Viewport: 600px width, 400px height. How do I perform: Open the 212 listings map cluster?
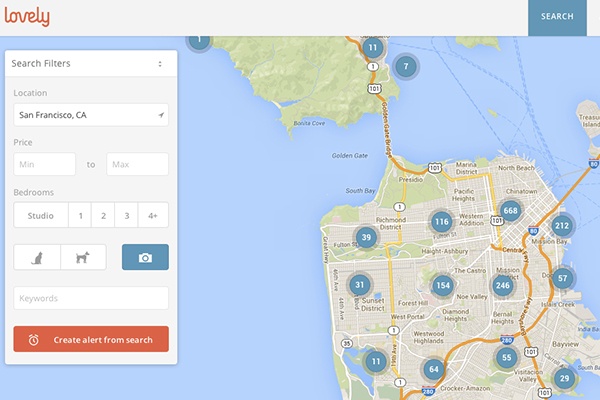(562, 225)
